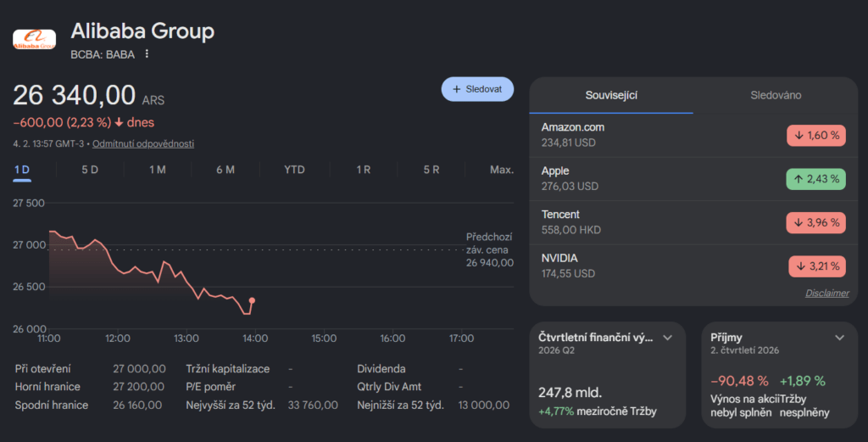Show the Max. time range

tap(501, 170)
